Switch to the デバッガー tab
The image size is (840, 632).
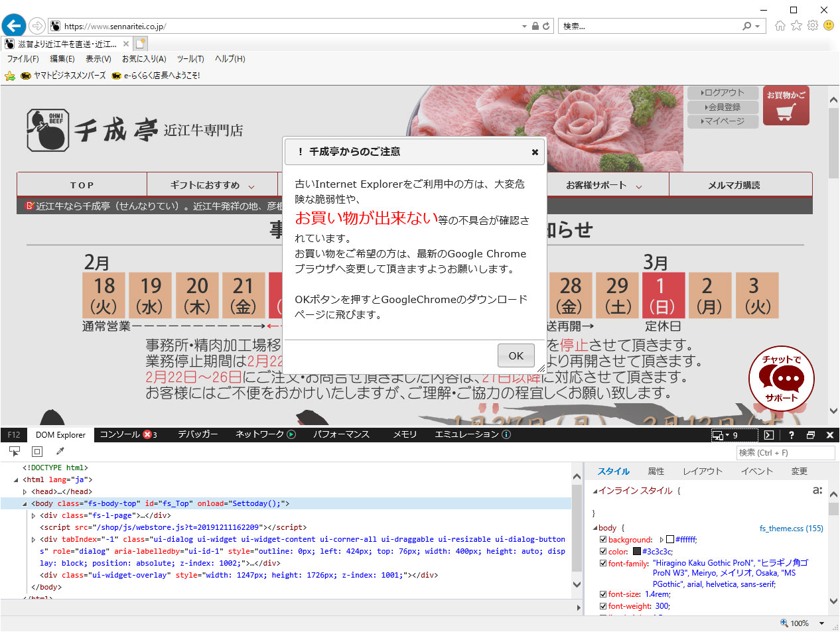(198, 434)
